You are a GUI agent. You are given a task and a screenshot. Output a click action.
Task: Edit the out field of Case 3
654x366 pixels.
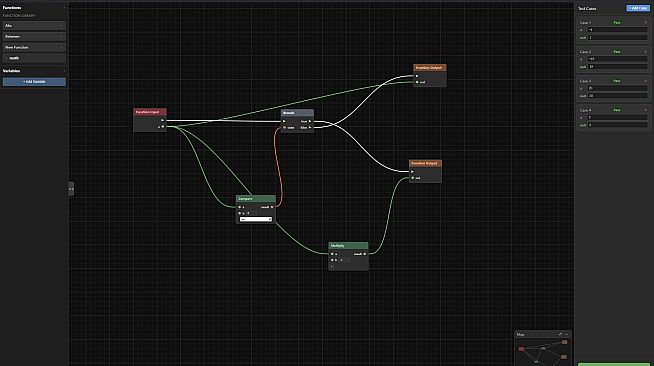pos(617,96)
